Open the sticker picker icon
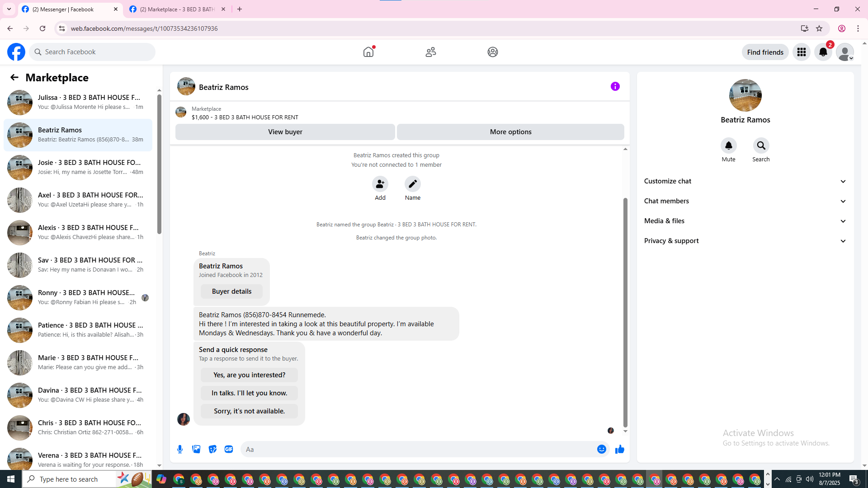 (212, 449)
